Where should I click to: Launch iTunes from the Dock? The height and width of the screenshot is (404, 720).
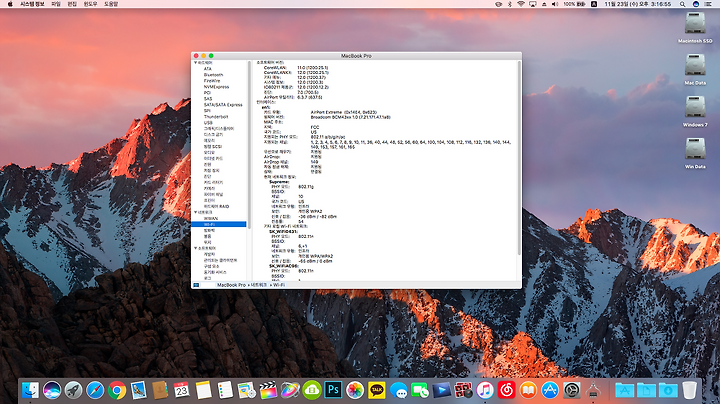point(485,390)
